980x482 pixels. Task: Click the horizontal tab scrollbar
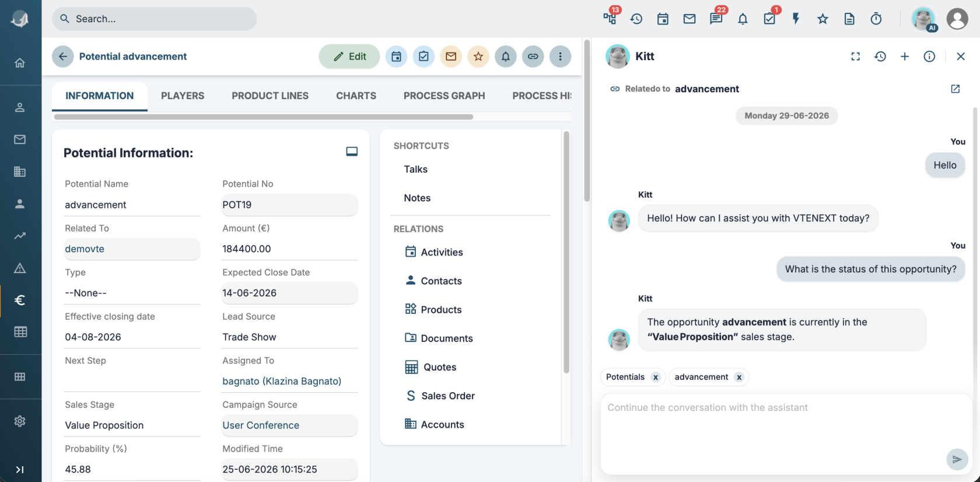pyautogui.click(x=264, y=117)
